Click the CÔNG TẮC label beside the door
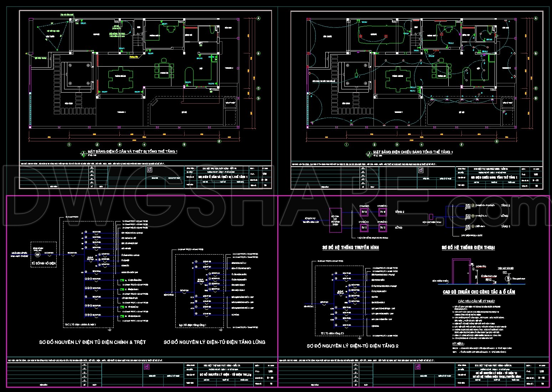 [x=481, y=266]
